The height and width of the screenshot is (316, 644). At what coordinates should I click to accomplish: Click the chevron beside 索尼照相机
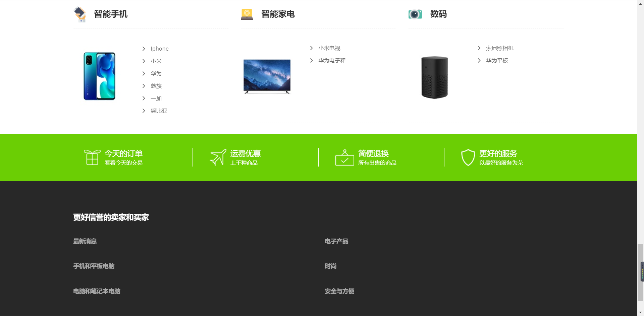[x=479, y=48]
